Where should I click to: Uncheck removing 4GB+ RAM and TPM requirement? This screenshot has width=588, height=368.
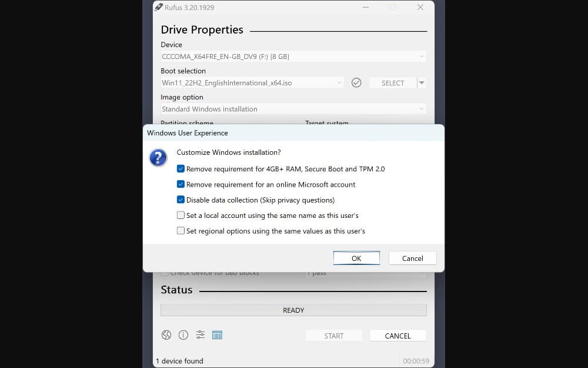181,168
